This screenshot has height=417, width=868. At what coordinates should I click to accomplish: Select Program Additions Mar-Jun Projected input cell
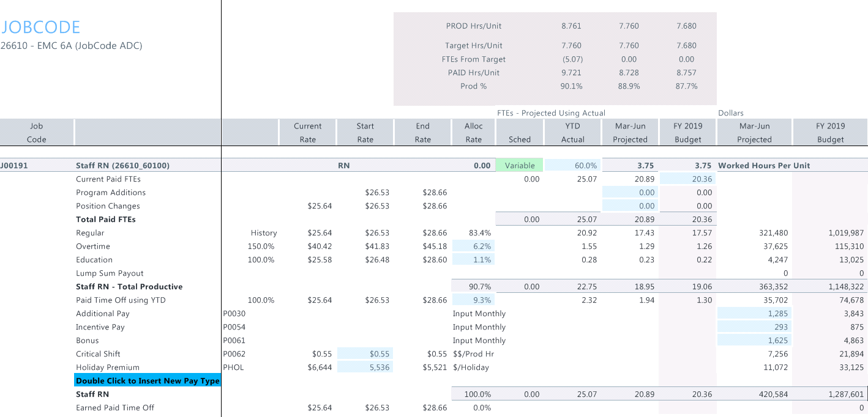click(x=629, y=193)
